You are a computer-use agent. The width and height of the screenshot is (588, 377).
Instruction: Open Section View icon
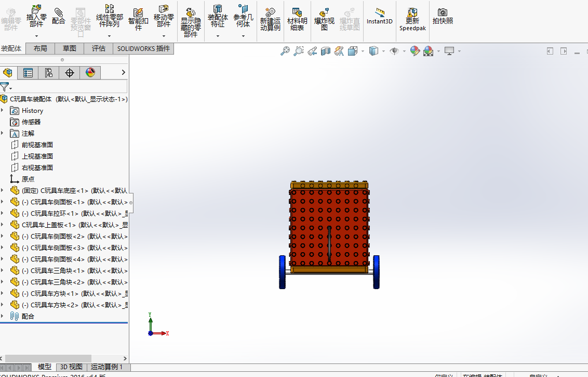(x=326, y=50)
